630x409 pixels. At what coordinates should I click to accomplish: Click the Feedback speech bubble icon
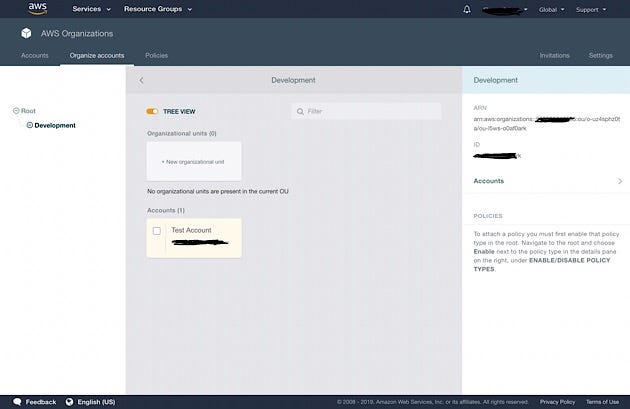point(17,402)
